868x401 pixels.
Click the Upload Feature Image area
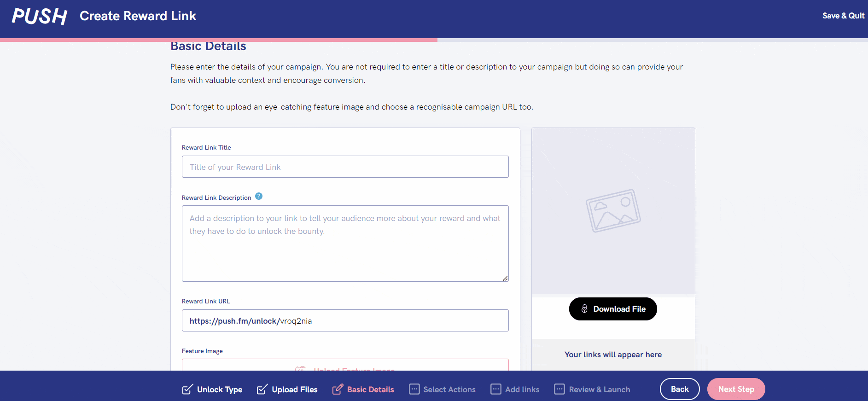345,366
